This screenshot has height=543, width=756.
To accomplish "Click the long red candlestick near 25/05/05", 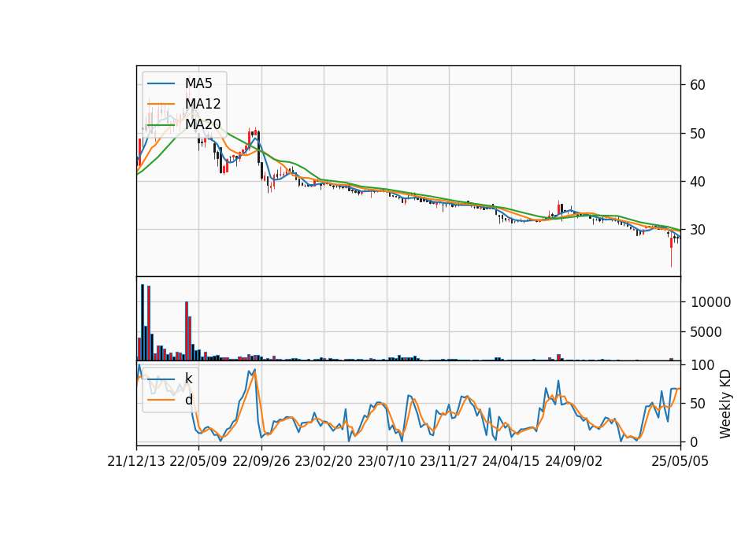I will pos(671,249).
